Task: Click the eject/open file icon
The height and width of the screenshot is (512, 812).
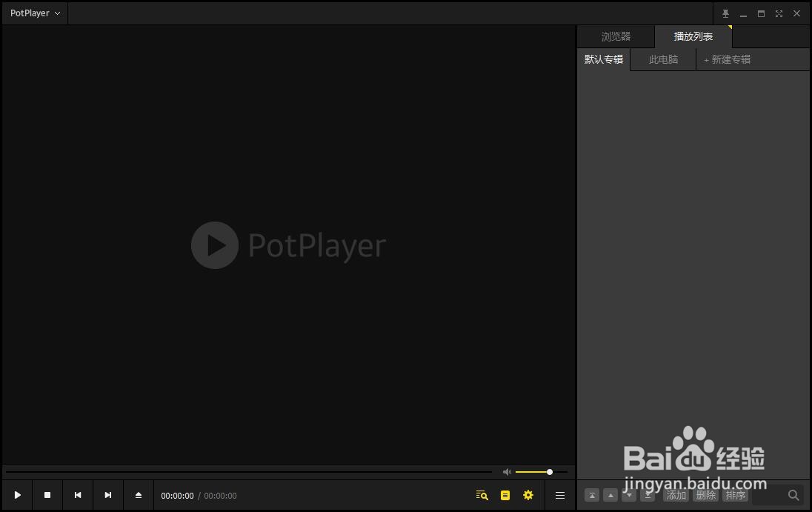Action: coord(139,495)
